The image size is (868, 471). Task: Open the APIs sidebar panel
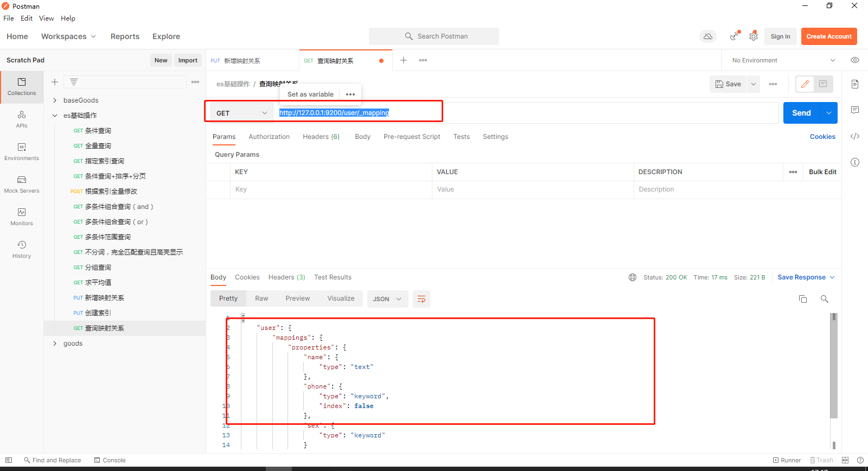tap(22, 119)
